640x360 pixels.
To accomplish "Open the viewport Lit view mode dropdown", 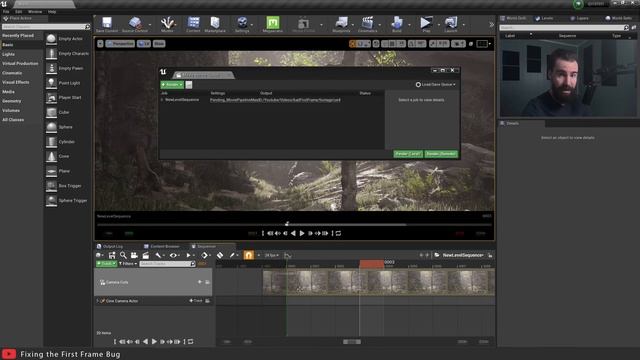I will [144, 43].
